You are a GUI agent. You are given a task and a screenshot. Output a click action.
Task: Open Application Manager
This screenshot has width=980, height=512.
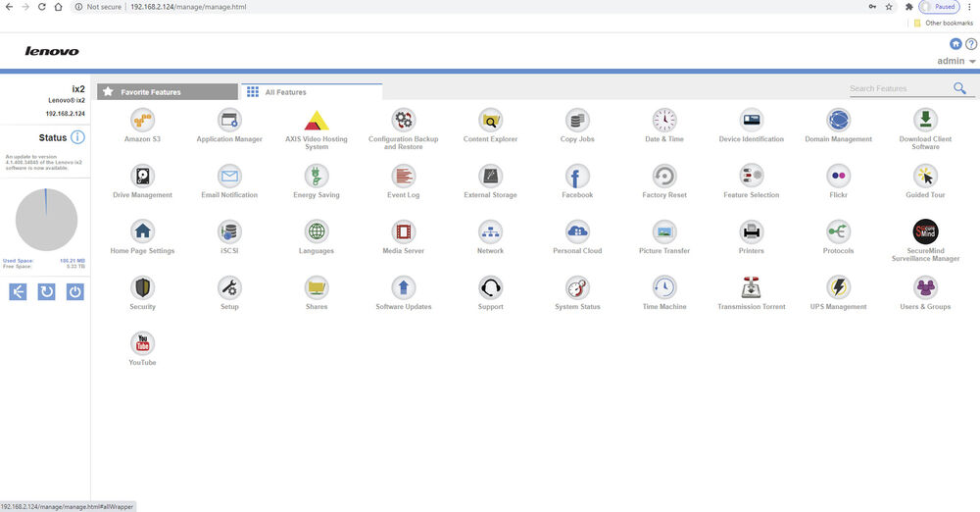(x=229, y=121)
